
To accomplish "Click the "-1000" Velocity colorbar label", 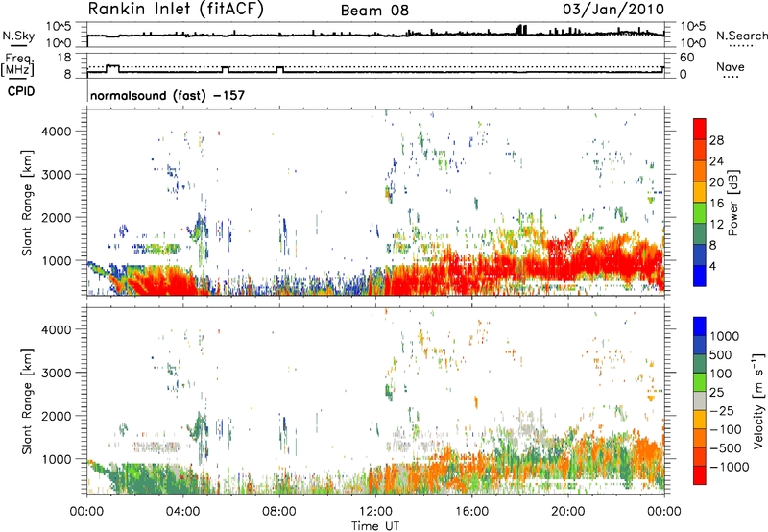I will point(729,467).
